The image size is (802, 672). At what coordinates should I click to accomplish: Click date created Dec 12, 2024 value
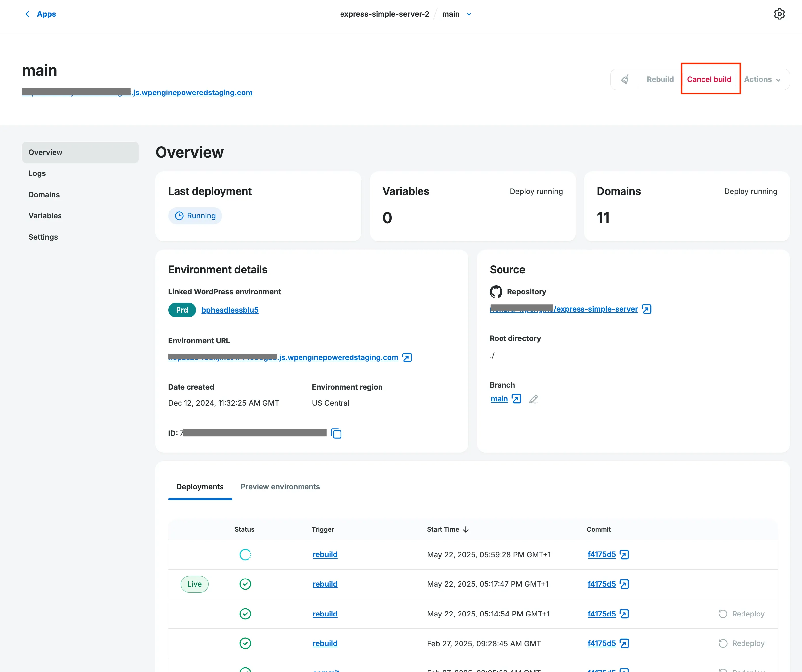coord(223,403)
